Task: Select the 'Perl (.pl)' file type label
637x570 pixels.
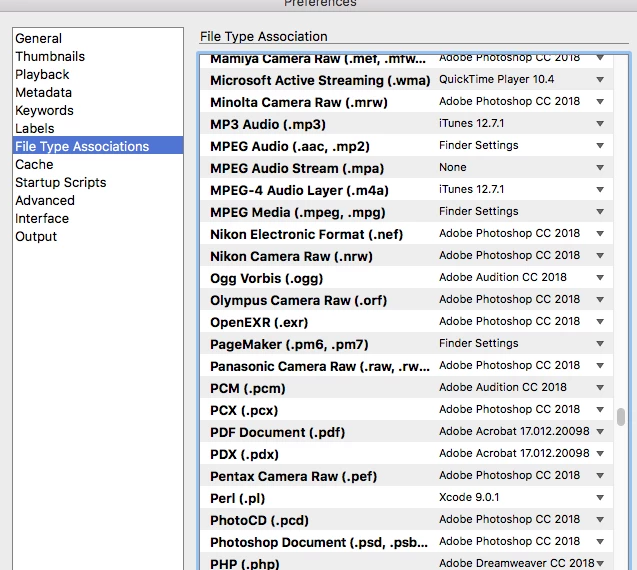Action: (x=238, y=498)
